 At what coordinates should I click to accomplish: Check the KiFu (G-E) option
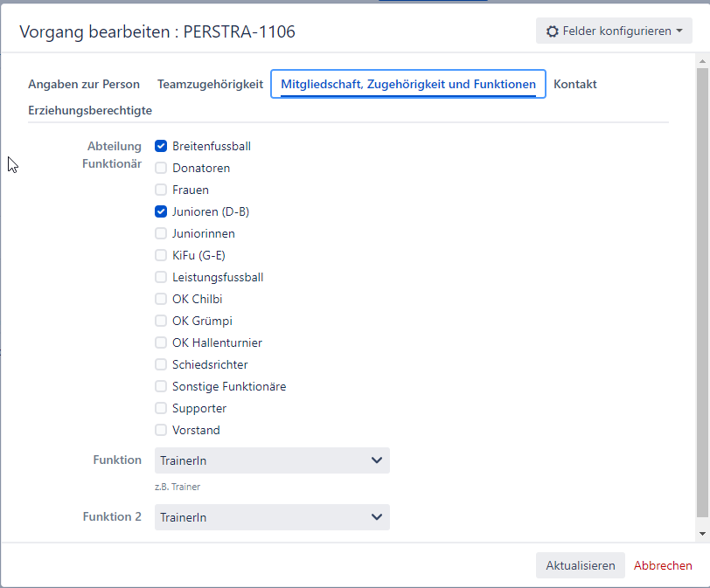[161, 255]
